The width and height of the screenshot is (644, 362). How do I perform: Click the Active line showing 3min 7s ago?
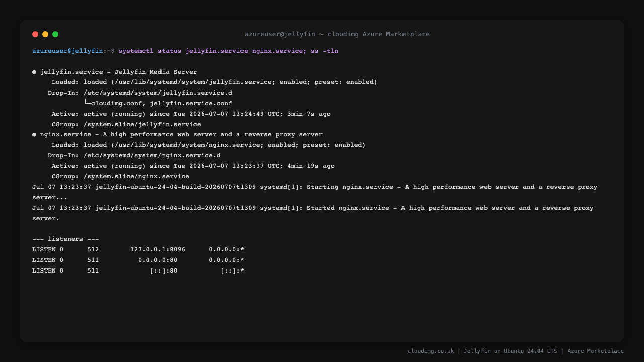coord(191,114)
